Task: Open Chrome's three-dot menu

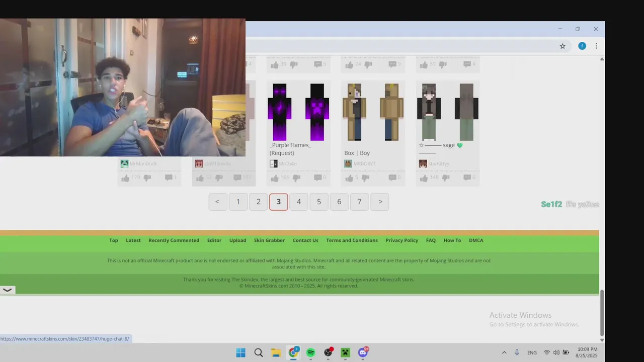Action: pyautogui.click(x=596, y=46)
